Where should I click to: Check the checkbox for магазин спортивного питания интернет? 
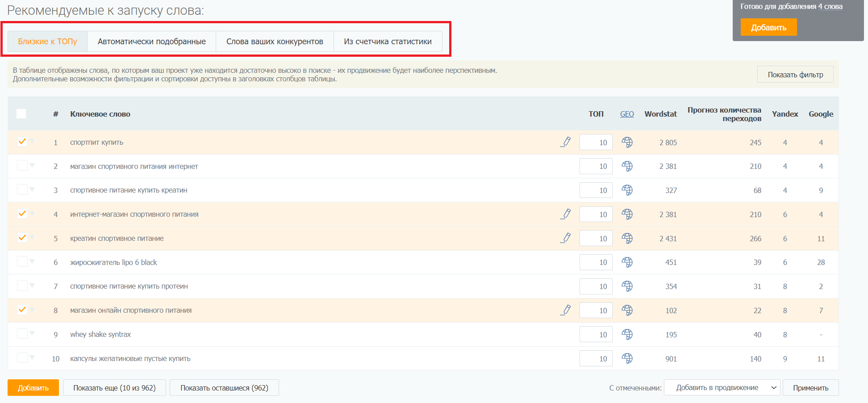pos(22,165)
